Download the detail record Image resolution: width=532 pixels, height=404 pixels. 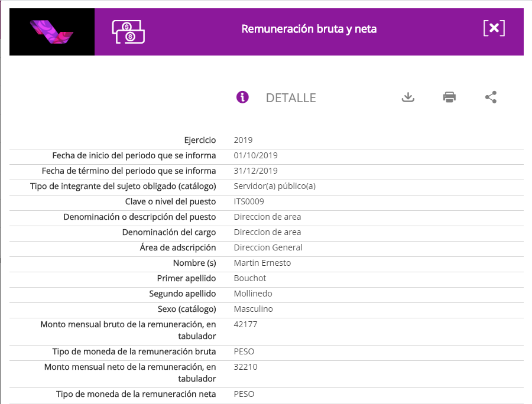point(408,97)
